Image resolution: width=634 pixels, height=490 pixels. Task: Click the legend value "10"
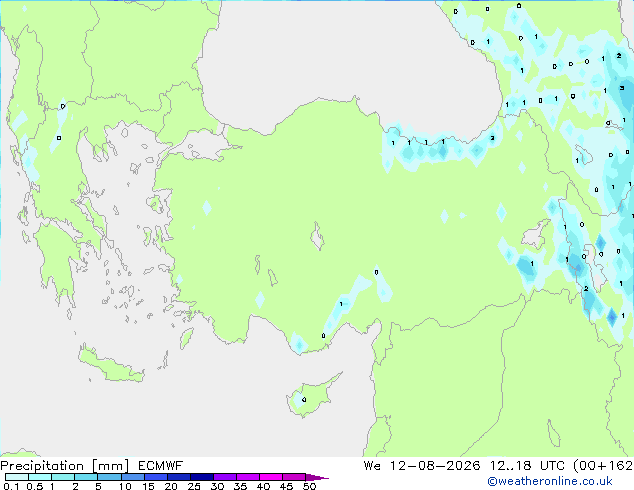125,486
